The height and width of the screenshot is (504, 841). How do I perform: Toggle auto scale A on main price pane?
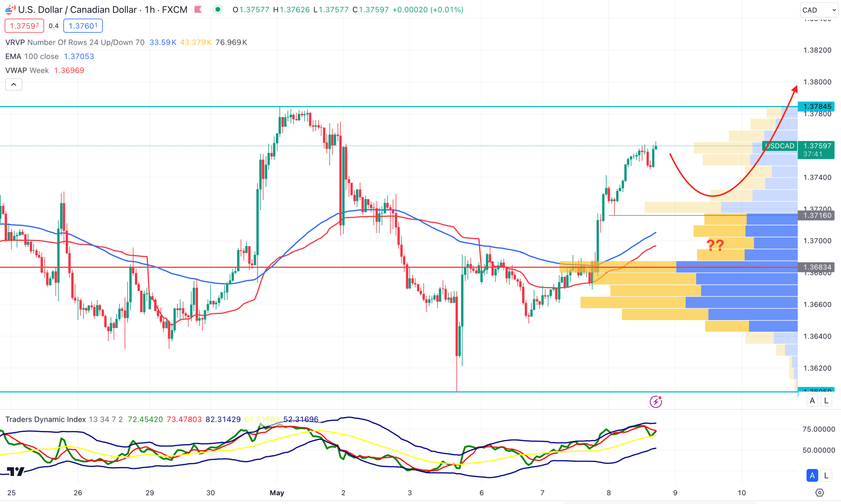click(x=813, y=401)
